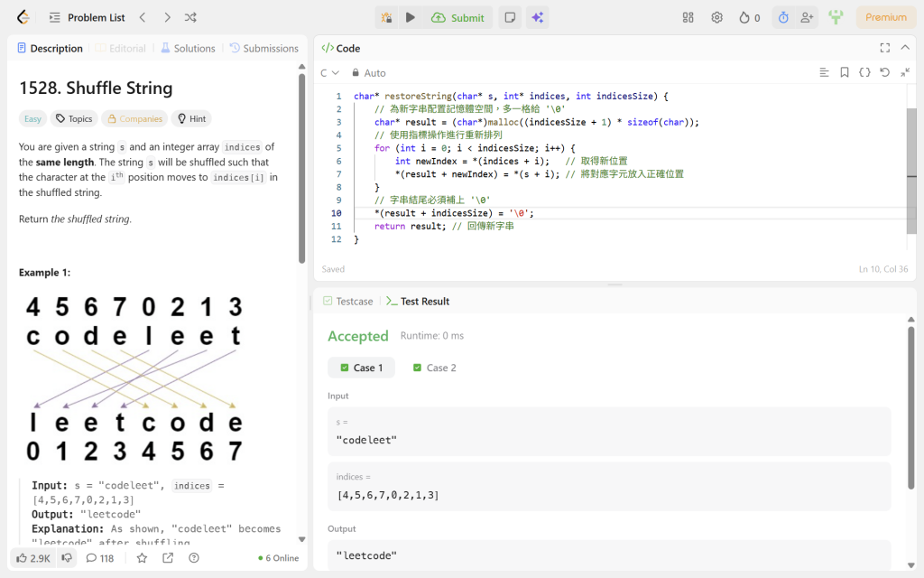Click the Easy difficulty tag

point(33,118)
